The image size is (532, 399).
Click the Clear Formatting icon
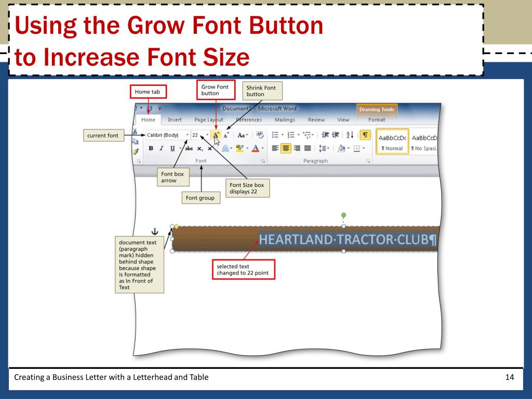260,135
